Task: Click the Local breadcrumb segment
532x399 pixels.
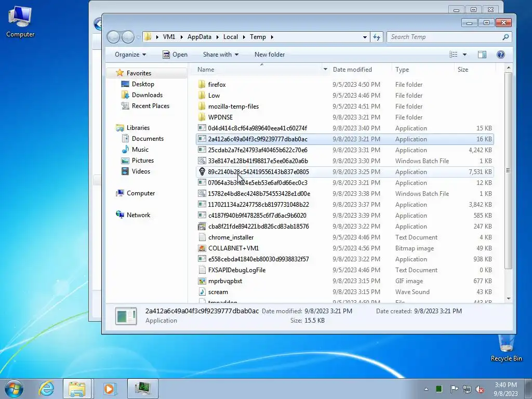Action: point(230,37)
